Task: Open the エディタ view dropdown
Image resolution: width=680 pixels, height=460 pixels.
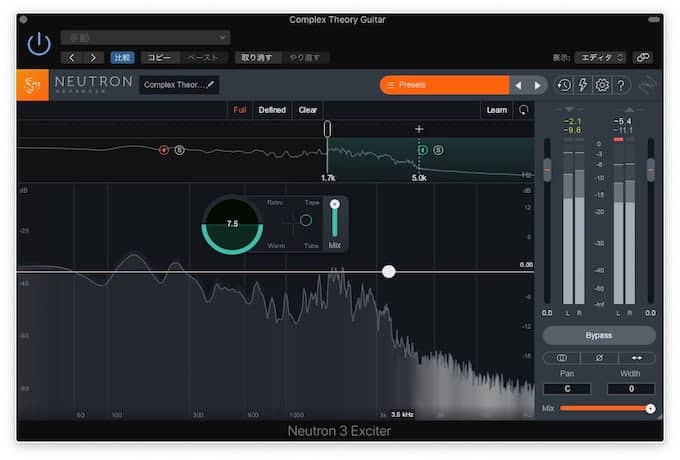Action: pyautogui.click(x=600, y=58)
